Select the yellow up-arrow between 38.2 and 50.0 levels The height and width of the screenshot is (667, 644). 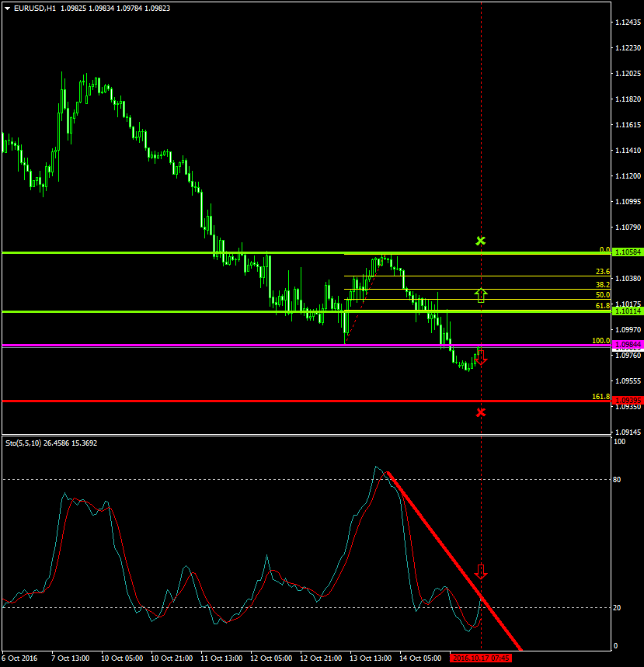tap(480, 294)
